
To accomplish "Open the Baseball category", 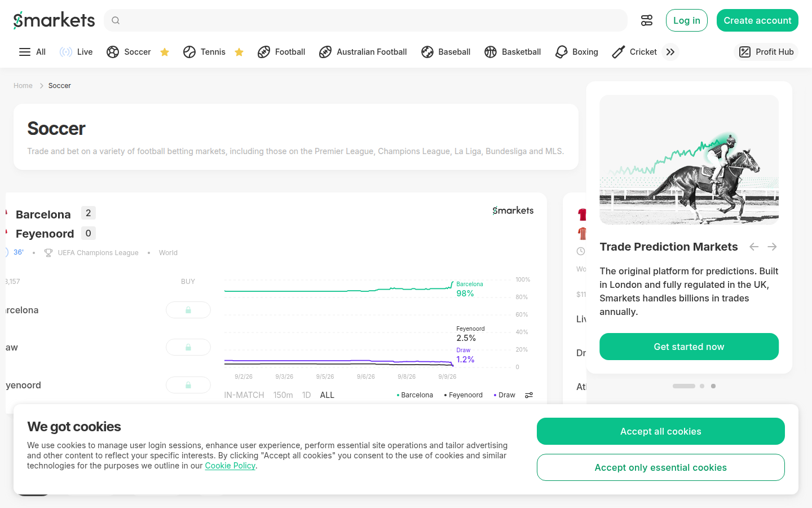I will pyautogui.click(x=445, y=52).
